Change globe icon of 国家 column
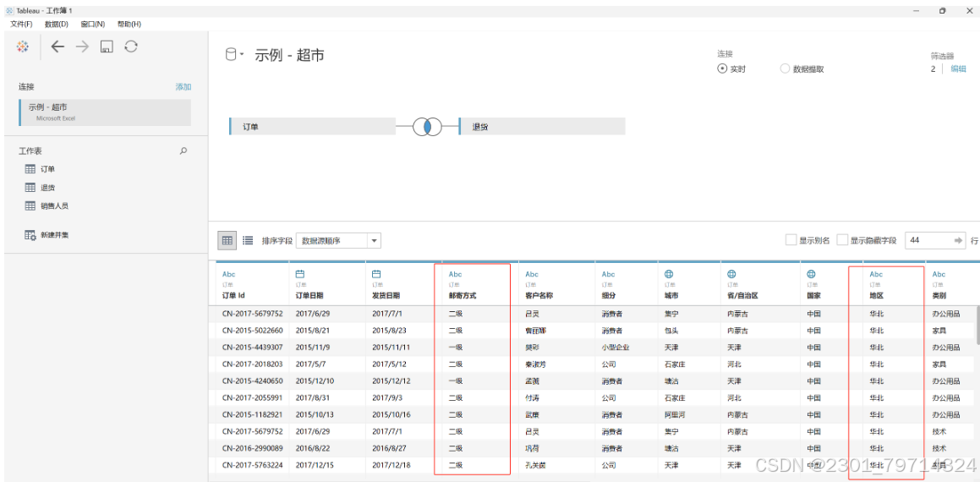This screenshot has height=482, width=980. pyautogui.click(x=811, y=274)
